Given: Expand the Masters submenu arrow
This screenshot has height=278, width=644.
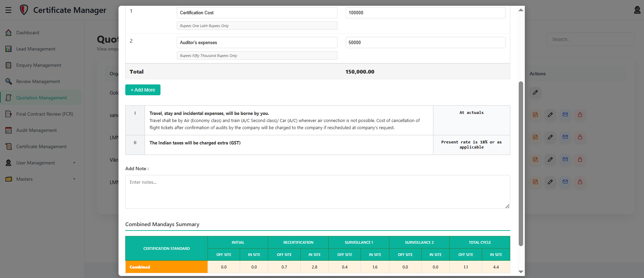Looking at the screenshot, I should (x=74, y=179).
